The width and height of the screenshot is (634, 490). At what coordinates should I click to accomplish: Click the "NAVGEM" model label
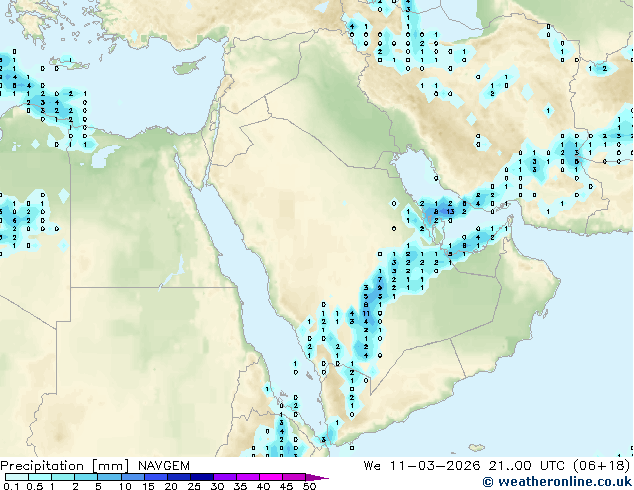[164, 466]
